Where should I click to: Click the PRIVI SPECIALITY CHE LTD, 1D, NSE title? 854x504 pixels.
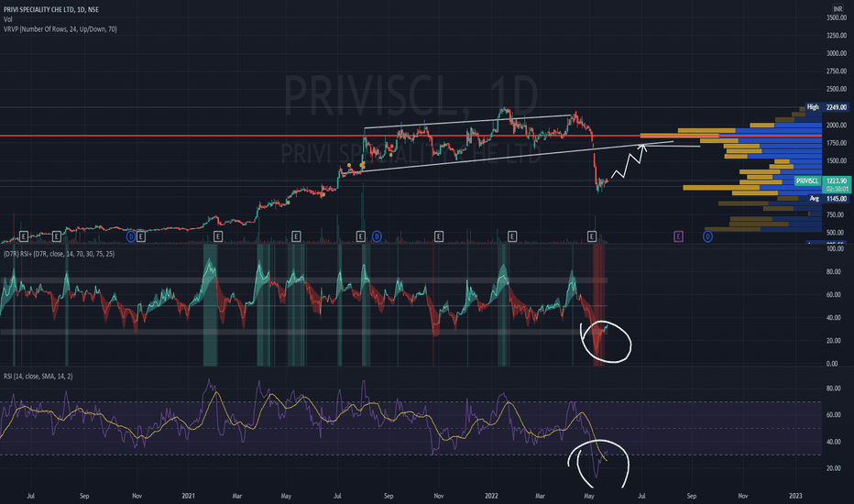51,9
